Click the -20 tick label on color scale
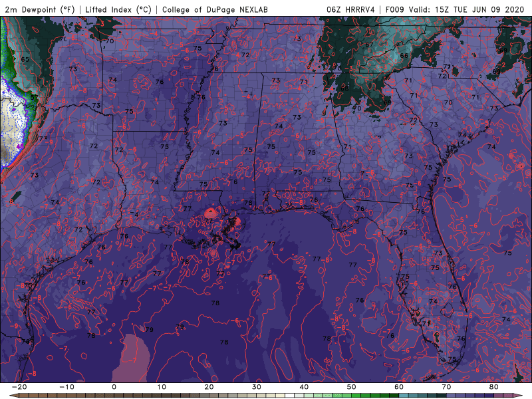 (x=19, y=387)
